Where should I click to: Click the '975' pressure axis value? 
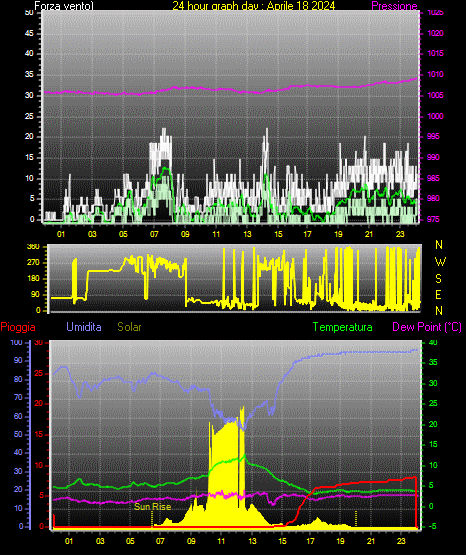[x=433, y=219]
